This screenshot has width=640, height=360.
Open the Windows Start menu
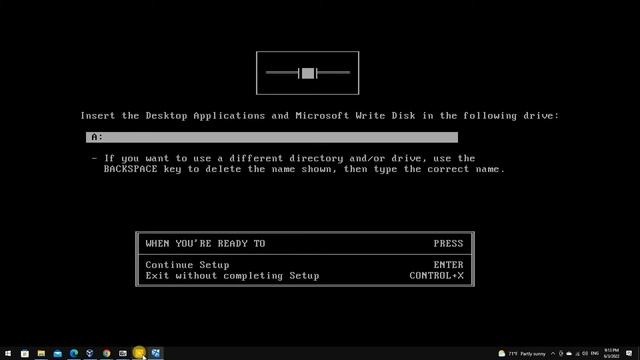coord(8,353)
